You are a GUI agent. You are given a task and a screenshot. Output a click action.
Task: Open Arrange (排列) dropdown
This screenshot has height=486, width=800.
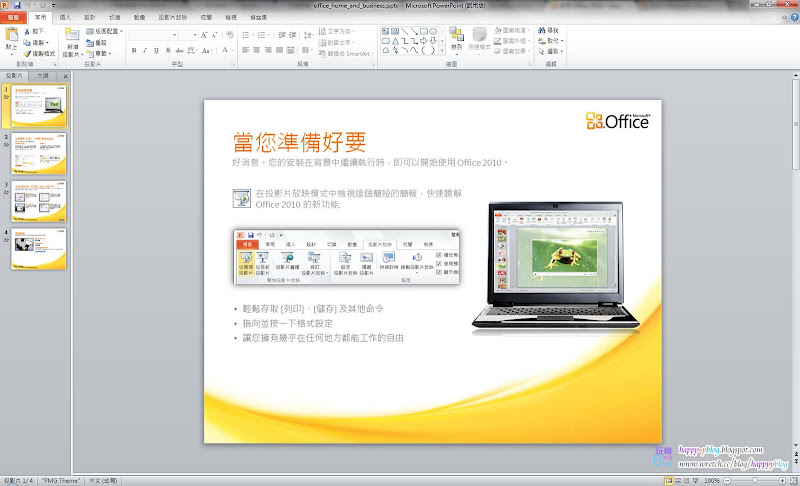[457, 39]
